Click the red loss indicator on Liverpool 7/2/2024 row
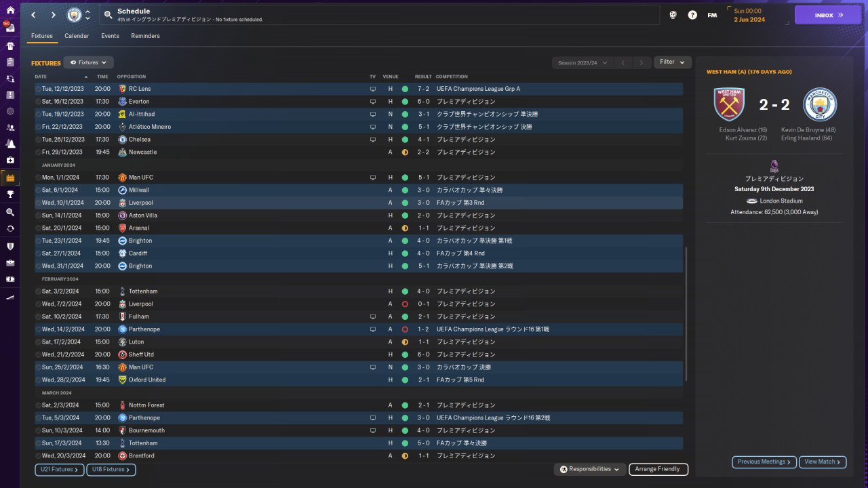 405,304
